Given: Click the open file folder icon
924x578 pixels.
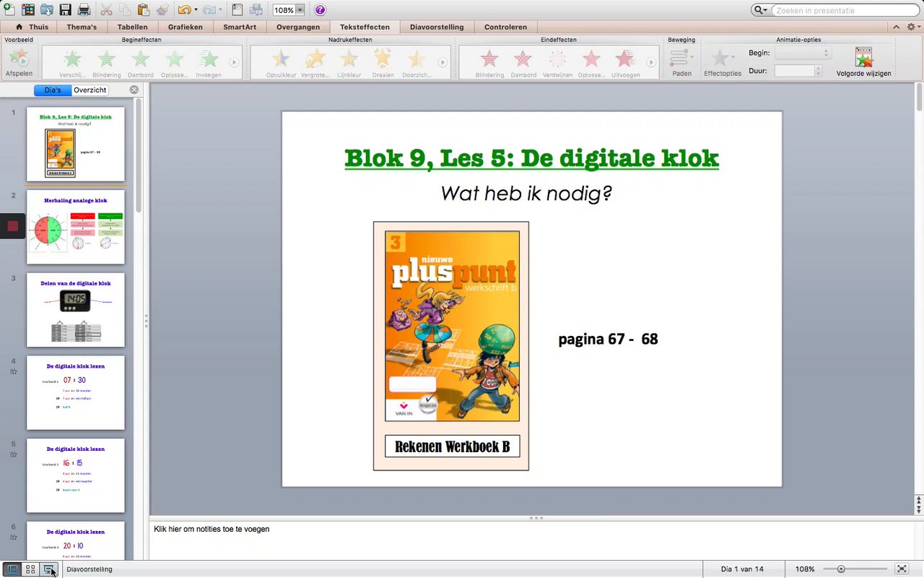Looking at the screenshot, I should (47, 10).
